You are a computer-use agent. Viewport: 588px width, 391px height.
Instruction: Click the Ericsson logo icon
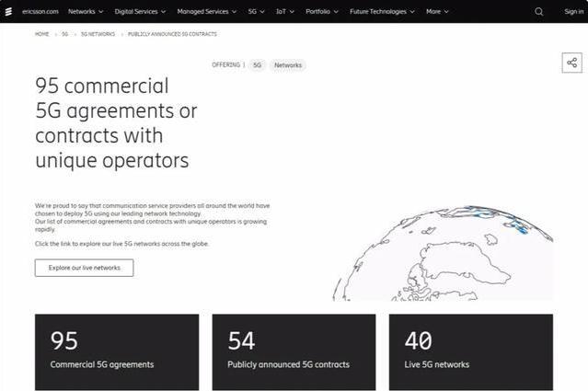(x=8, y=12)
